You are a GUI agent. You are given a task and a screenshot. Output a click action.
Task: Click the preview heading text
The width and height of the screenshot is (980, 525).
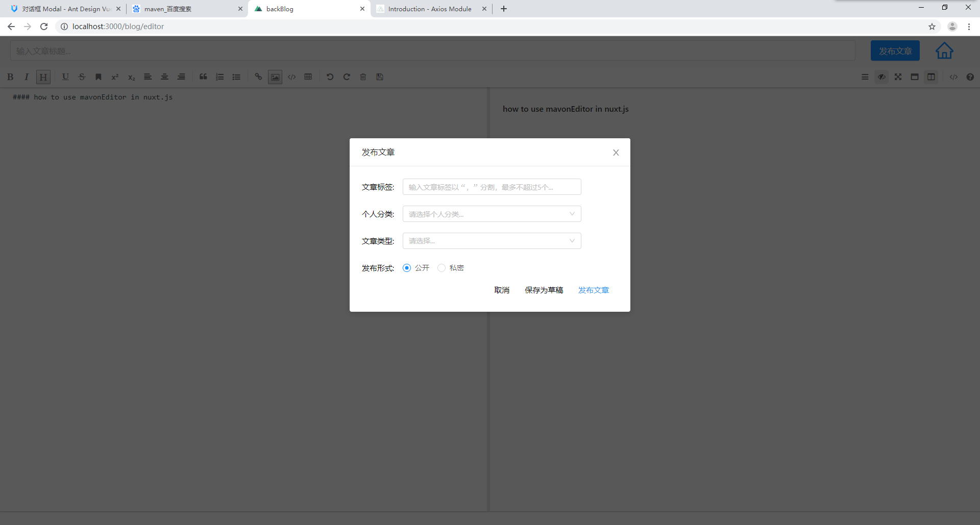pos(566,109)
